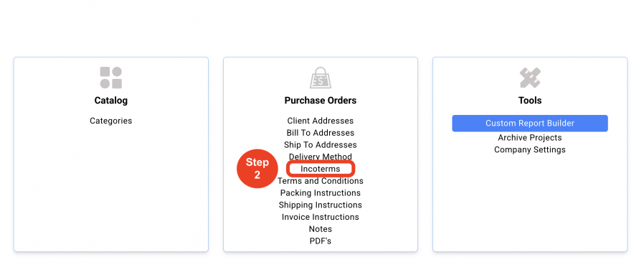Click the Tools ruler-and-pencil icon

(530, 78)
